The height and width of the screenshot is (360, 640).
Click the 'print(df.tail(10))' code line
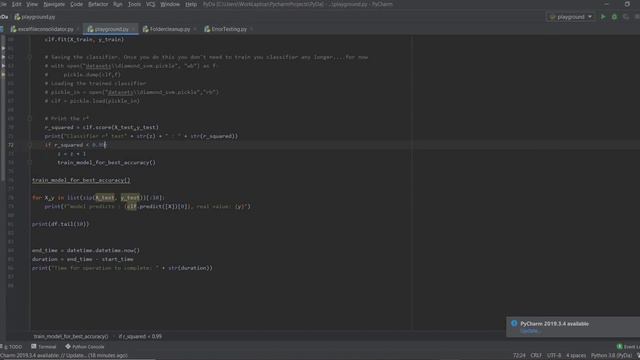60,224
